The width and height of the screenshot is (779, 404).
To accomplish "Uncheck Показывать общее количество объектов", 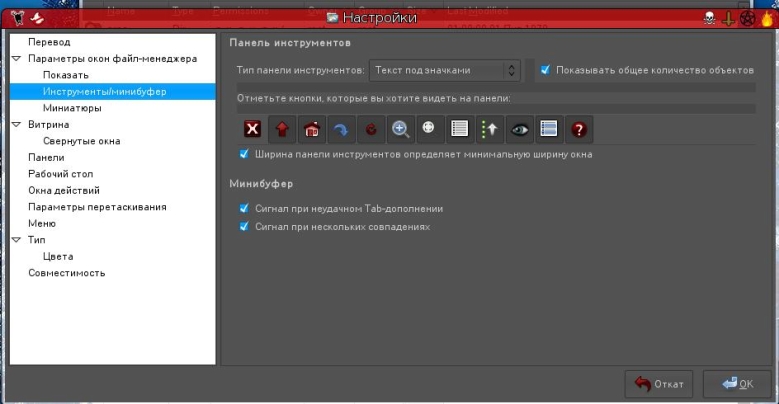I will (x=545, y=70).
